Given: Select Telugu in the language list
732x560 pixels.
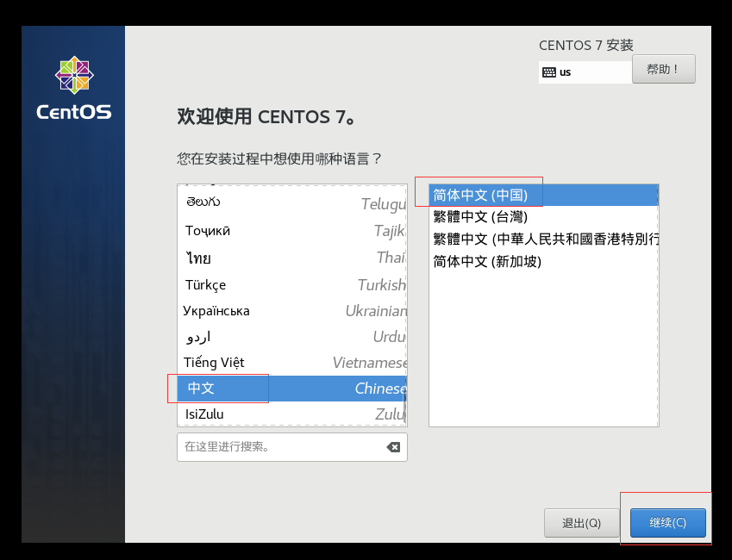Looking at the screenshot, I should [x=292, y=202].
